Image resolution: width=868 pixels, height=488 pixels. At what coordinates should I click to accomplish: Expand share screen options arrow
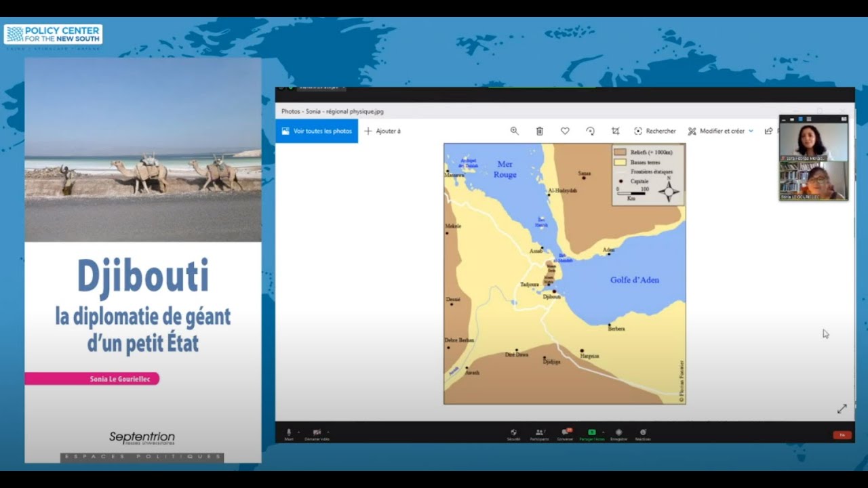tap(602, 431)
